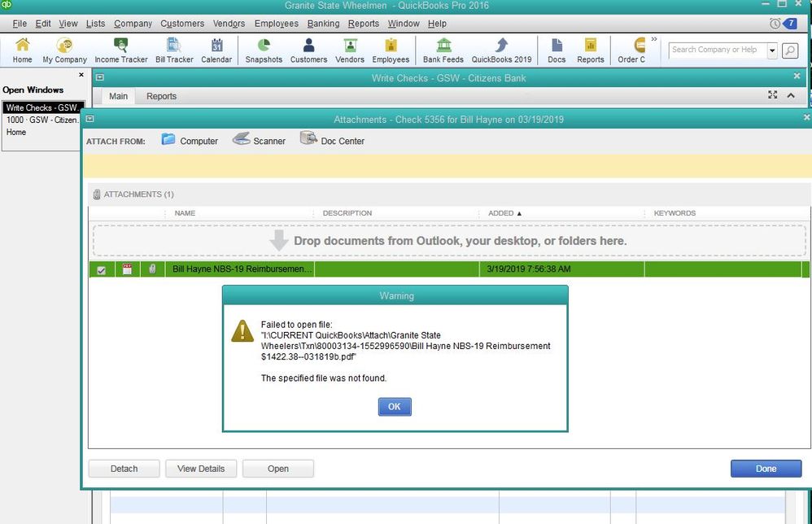Switch to the Main tab in Write Checks
The height and width of the screenshot is (524, 812).
(118, 96)
